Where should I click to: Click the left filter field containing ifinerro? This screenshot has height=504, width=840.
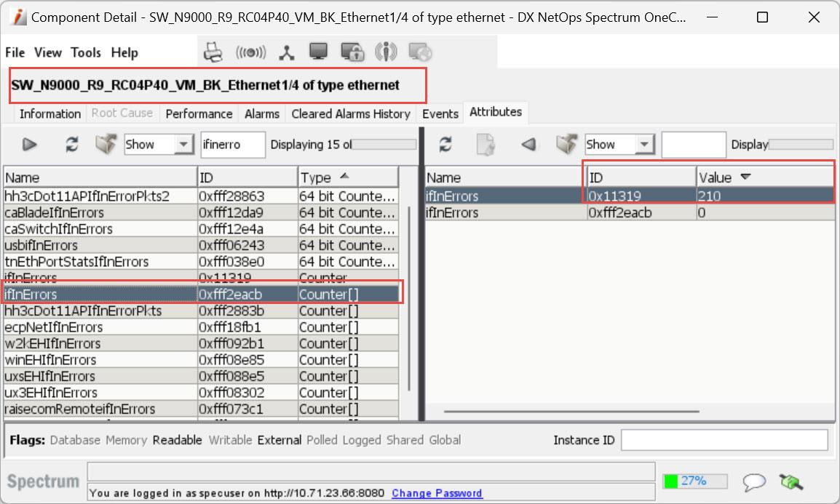(x=233, y=145)
